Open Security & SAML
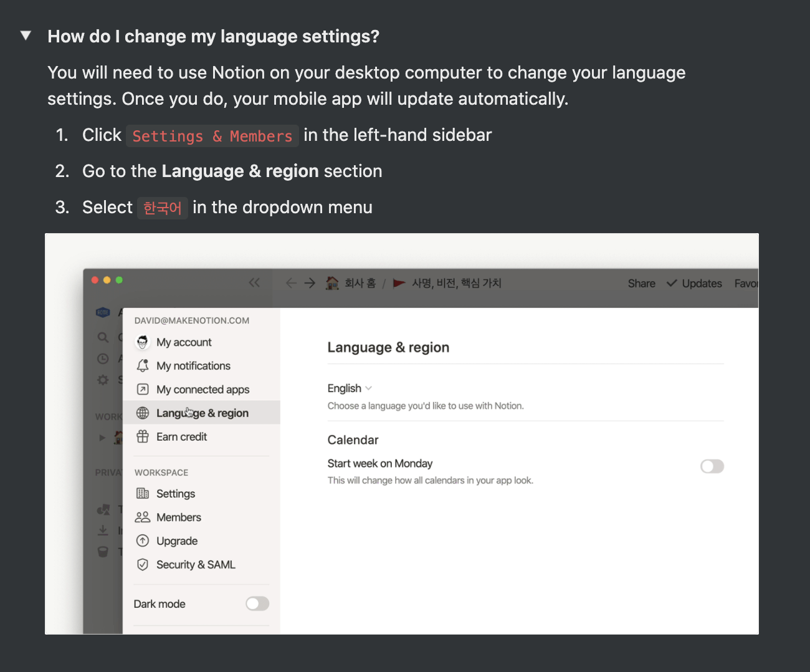This screenshot has width=810, height=672. pyautogui.click(x=201, y=565)
